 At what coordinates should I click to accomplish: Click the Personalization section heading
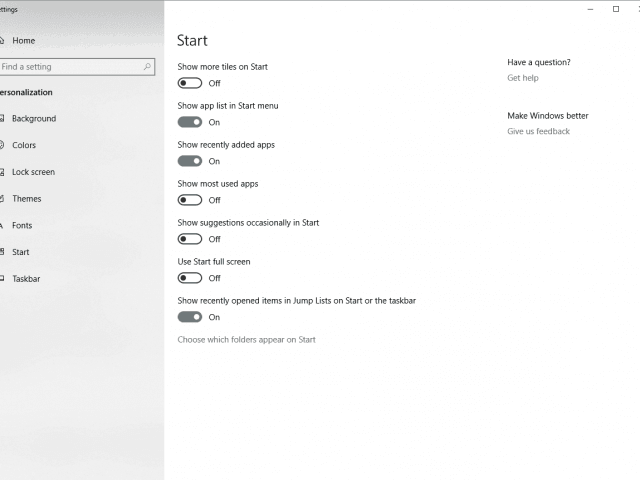[x=26, y=93]
